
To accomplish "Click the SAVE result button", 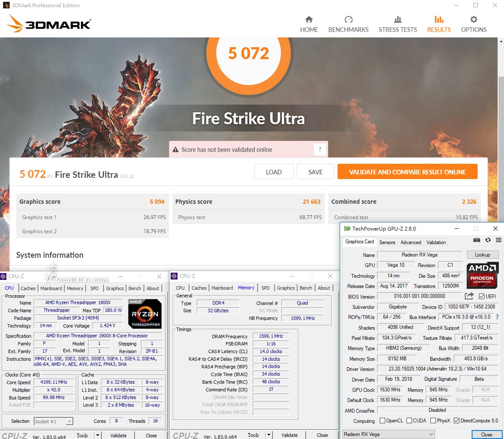I will (x=315, y=172).
